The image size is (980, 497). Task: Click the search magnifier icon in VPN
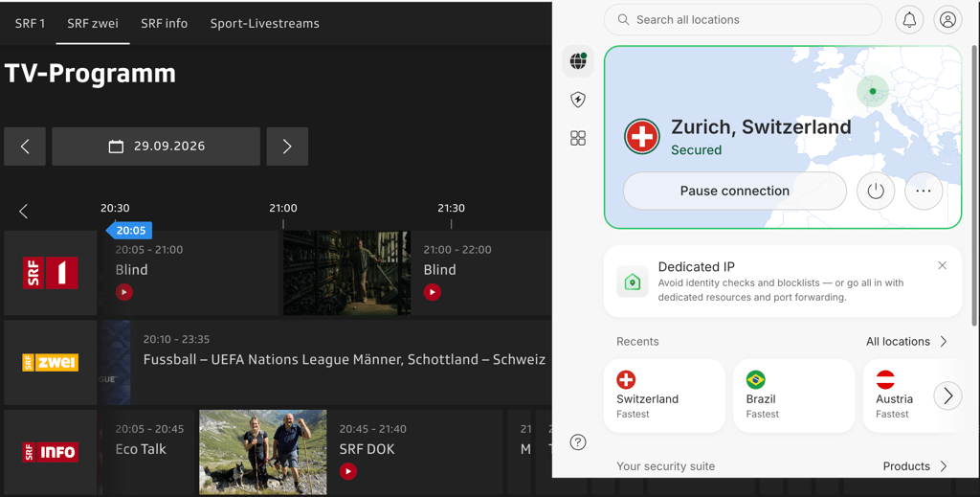click(x=623, y=20)
